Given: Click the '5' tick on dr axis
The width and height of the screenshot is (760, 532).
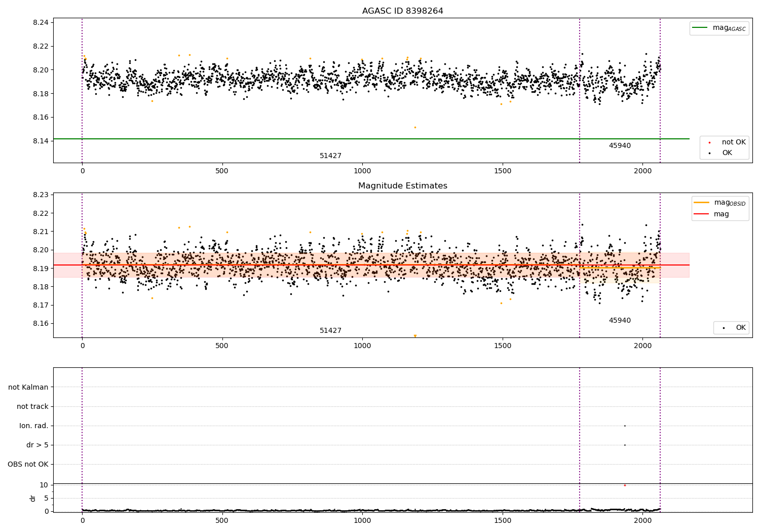Looking at the screenshot, I should click(46, 498).
